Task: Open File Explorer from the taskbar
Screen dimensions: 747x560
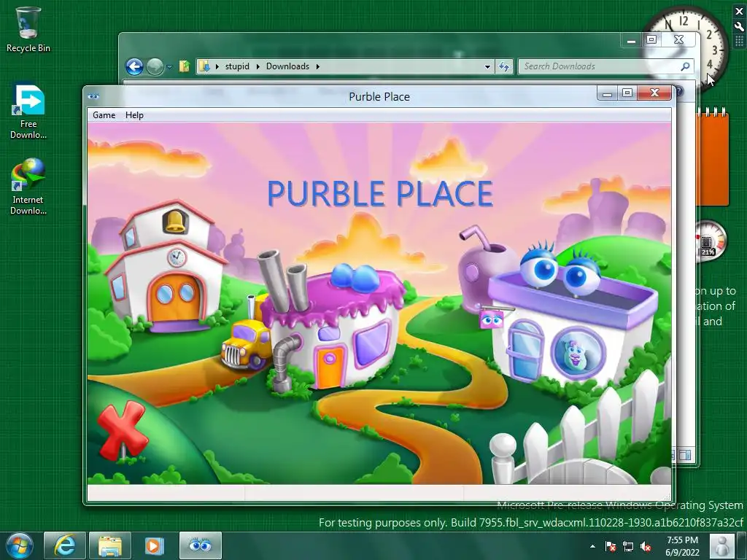Action: [110, 545]
